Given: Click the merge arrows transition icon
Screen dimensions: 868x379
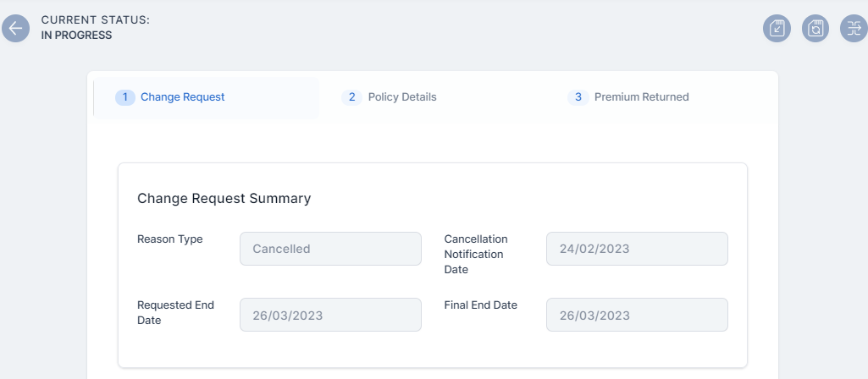Looking at the screenshot, I should tap(853, 28).
